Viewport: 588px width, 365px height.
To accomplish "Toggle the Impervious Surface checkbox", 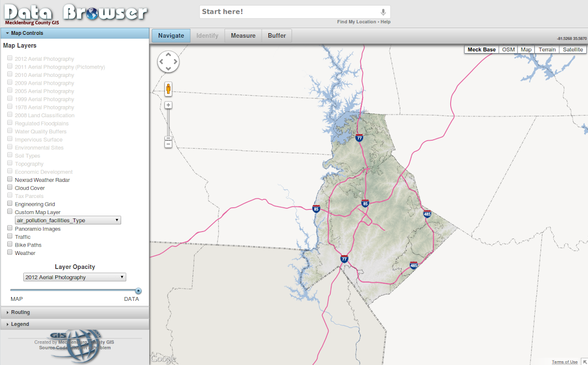I will [x=10, y=139].
